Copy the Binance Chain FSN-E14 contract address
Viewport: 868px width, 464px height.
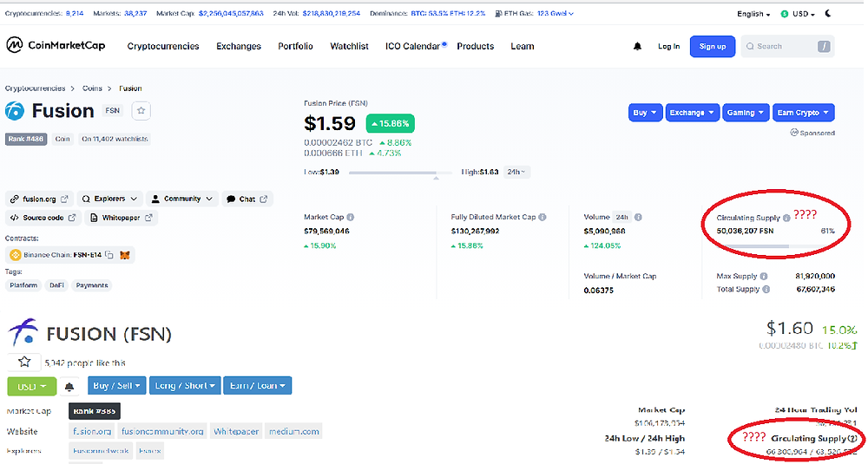[109, 255]
